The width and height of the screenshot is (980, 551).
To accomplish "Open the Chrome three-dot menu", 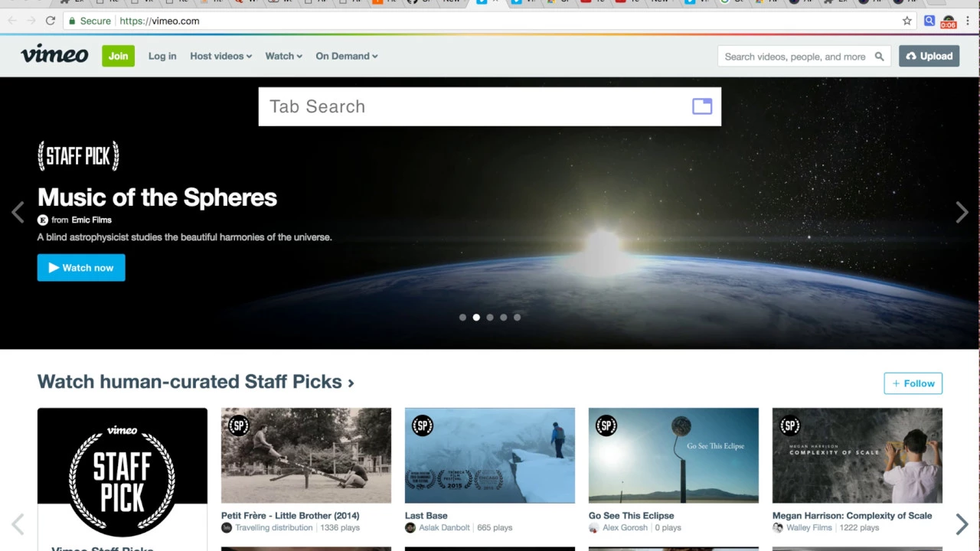I will (x=968, y=21).
